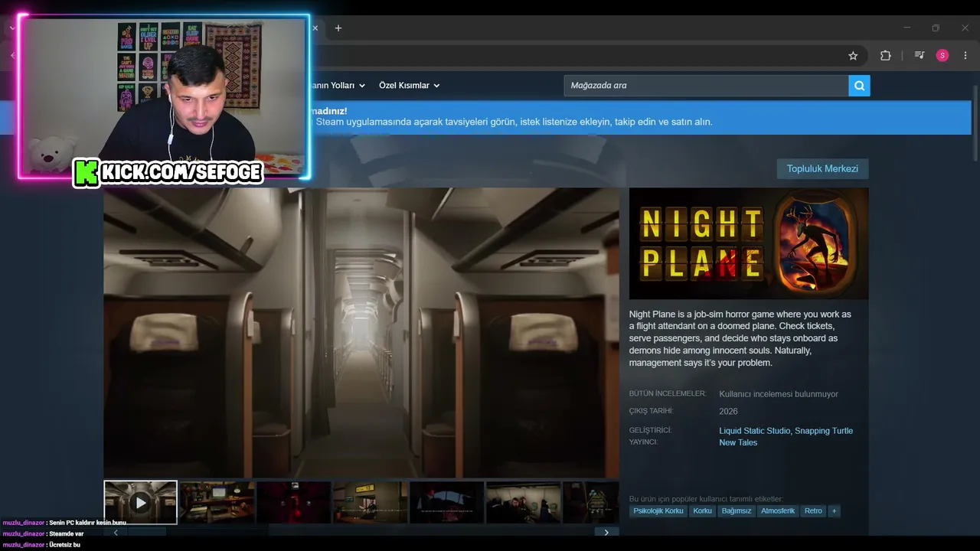Select the seated passengers screenshot thumbnail
This screenshot has height=551, width=980.
point(523,503)
